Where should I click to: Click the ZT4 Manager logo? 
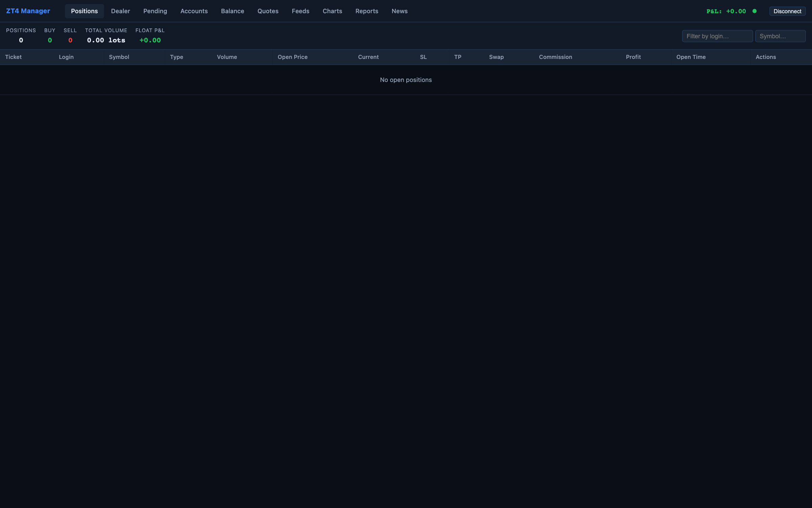[x=28, y=11]
